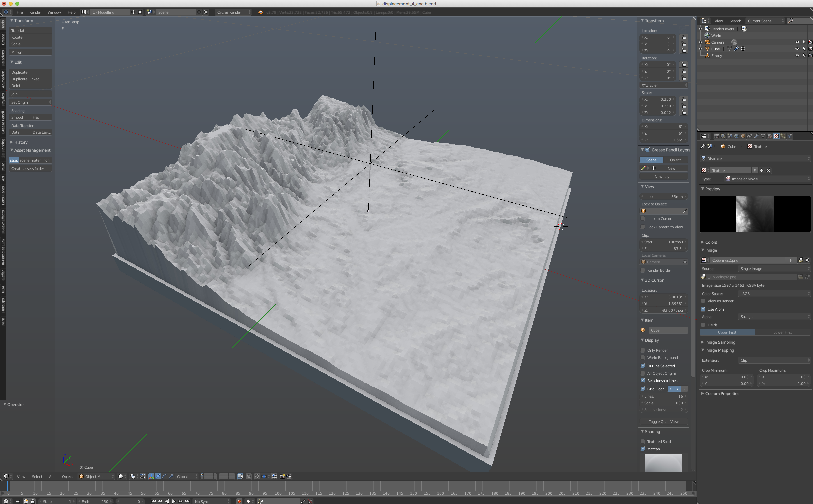Enable Lock Camera to View checkbox

pyautogui.click(x=643, y=227)
